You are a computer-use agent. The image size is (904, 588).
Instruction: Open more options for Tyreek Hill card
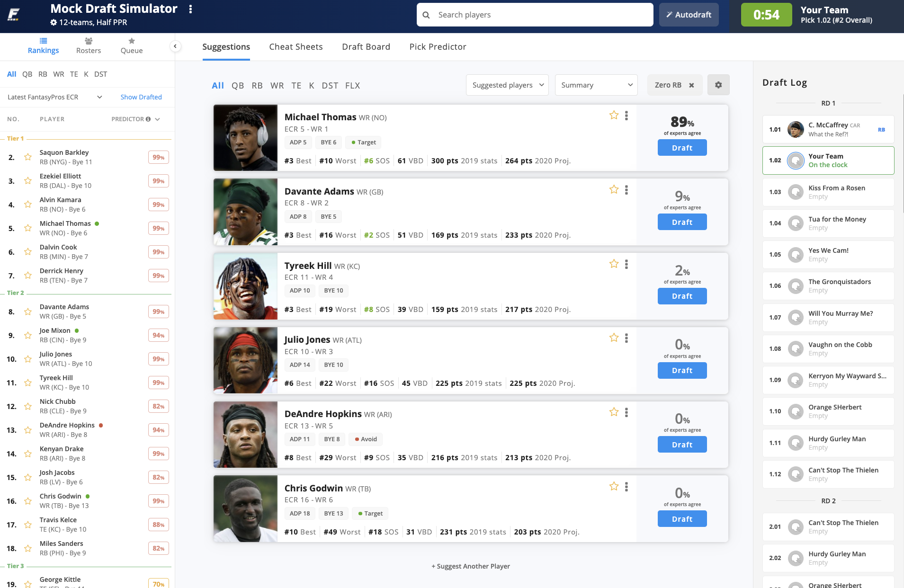(x=627, y=264)
